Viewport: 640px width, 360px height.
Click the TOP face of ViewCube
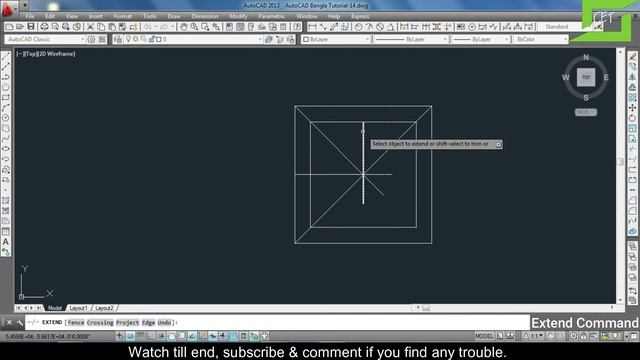(586, 77)
